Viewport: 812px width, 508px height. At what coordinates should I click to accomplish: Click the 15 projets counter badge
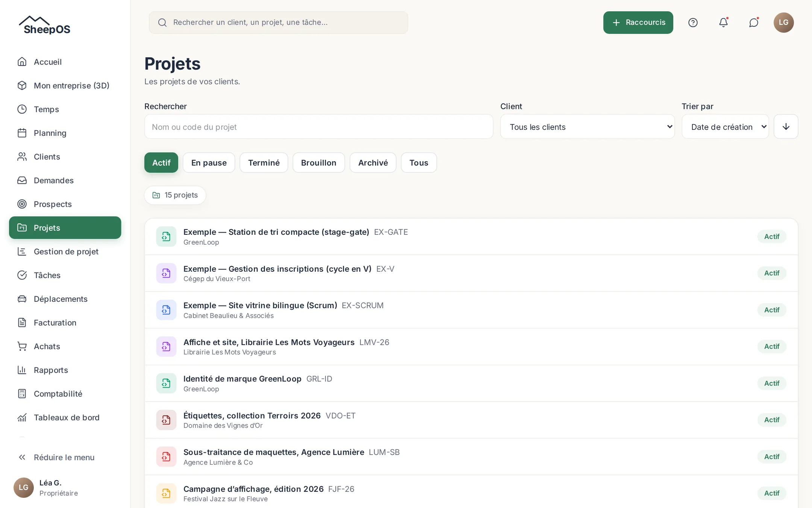click(175, 195)
